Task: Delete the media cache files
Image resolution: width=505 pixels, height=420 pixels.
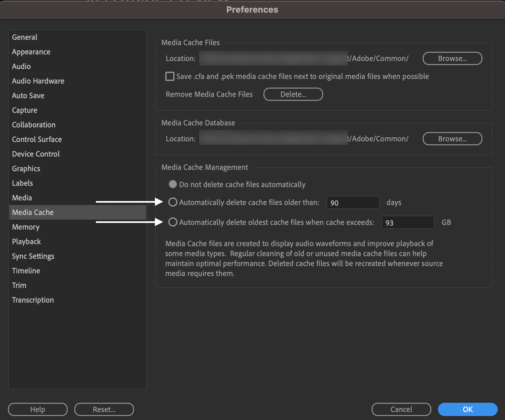Action: point(293,94)
